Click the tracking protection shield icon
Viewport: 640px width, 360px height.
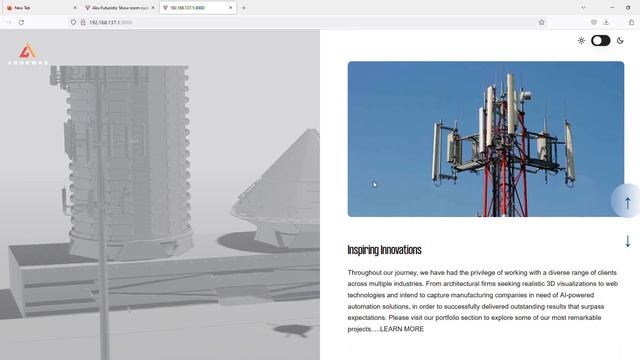pyautogui.click(x=73, y=22)
